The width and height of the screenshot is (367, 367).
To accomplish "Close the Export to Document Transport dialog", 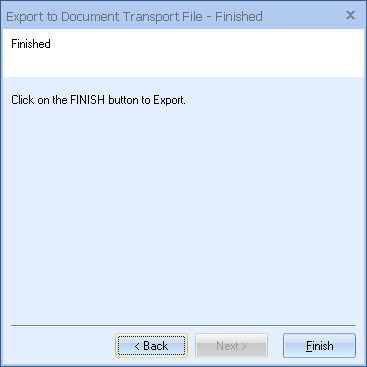I will [350, 15].
